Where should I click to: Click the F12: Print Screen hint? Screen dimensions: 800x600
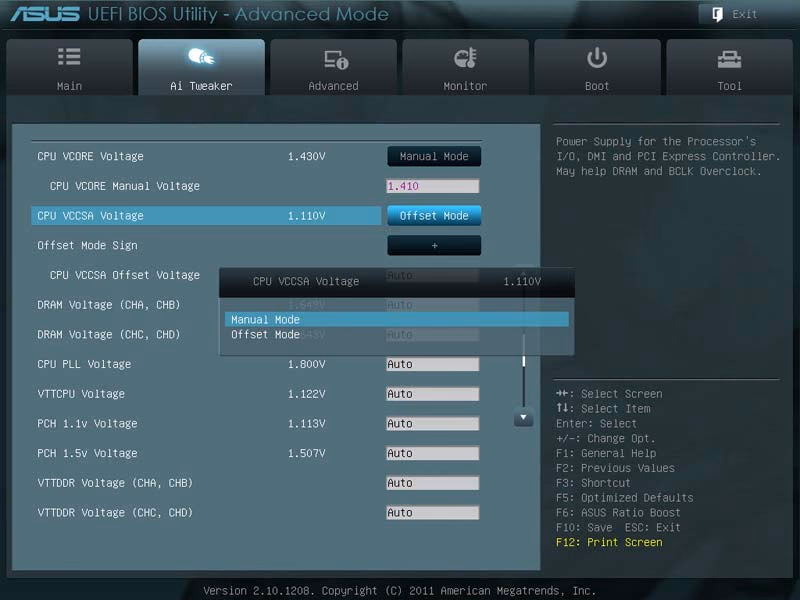click(609, 542)
